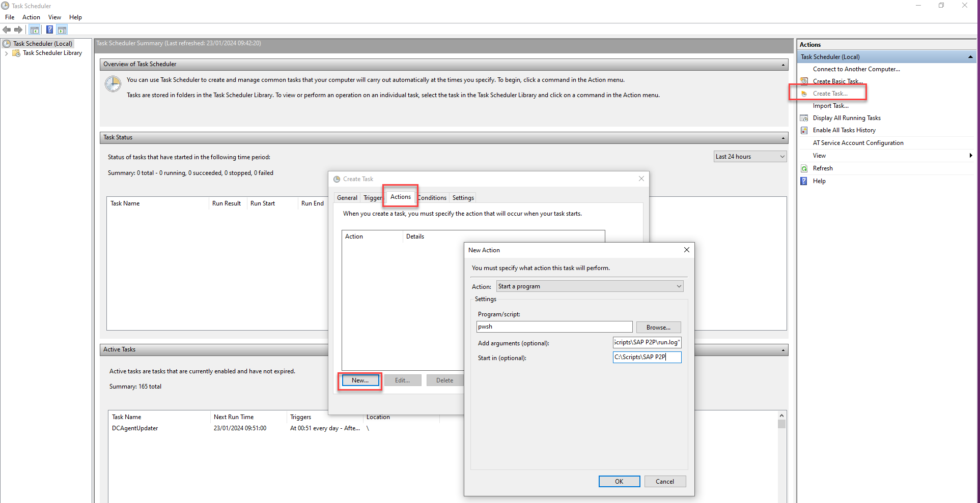The height and width of the screenshot is (503, 980).
Task: Expand the Task Scheduler Library tree node
Action: pos(7,53)
